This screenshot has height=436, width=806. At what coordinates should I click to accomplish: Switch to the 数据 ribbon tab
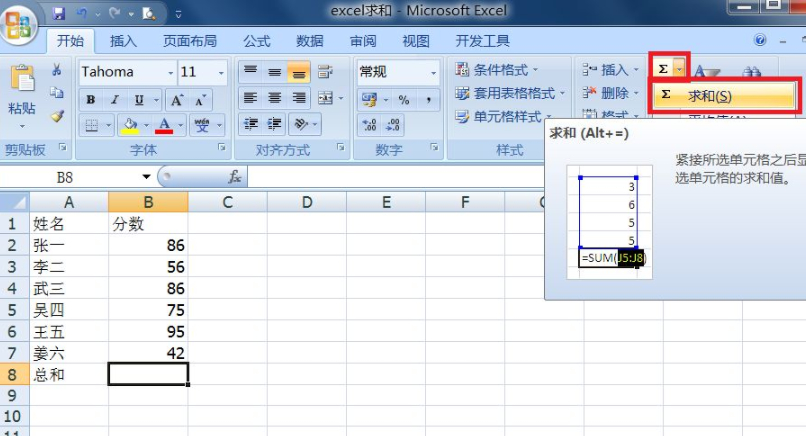[310, 41]
